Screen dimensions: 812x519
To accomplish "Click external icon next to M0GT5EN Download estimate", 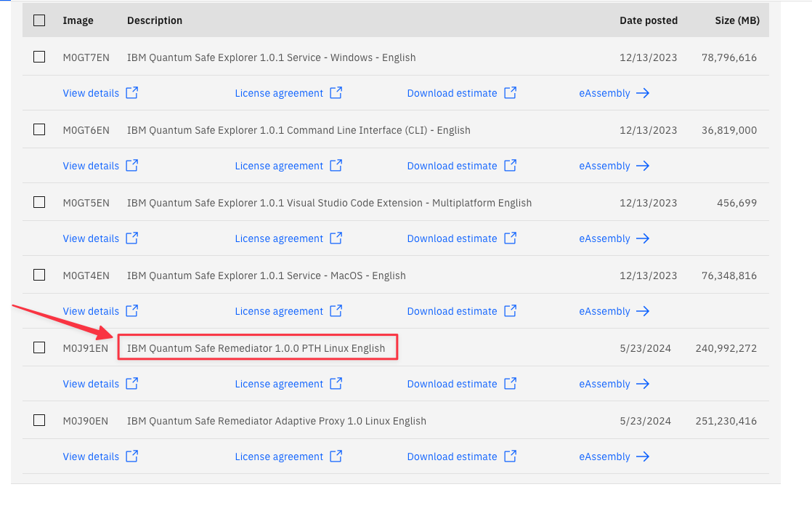I will [511, 238].
